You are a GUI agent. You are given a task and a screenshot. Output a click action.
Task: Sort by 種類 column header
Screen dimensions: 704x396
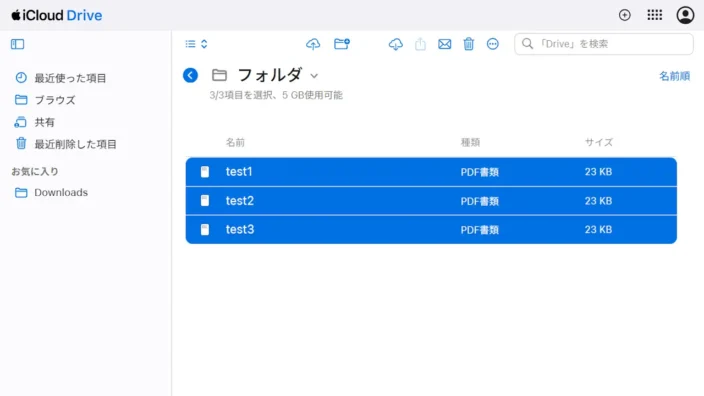[x=471, y=142]
